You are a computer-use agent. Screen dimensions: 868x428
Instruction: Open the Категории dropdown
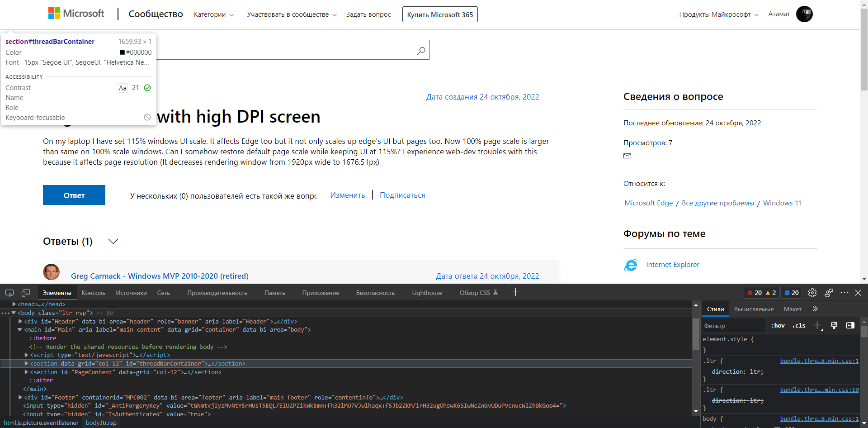point(214,14)
